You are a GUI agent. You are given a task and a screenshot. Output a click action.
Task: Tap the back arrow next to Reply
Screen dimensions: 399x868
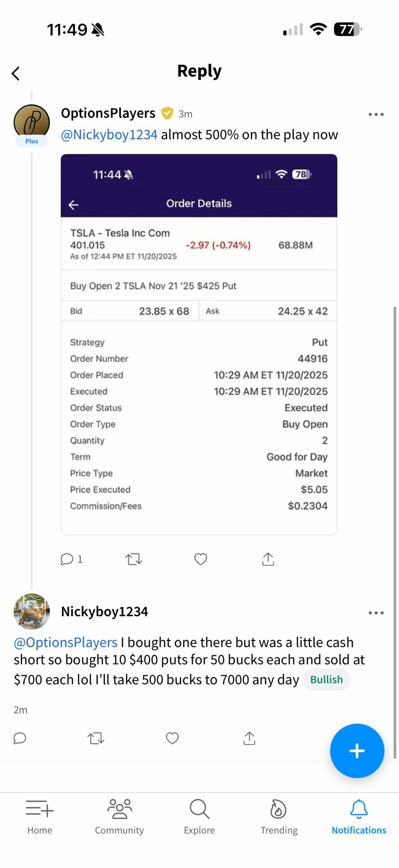click(x=16, y=73)
